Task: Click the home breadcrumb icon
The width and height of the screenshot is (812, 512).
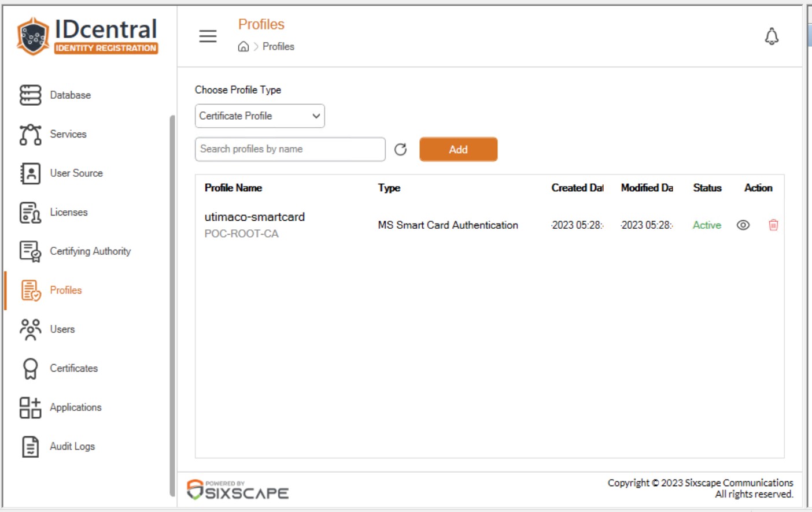Action: [243, 47]
